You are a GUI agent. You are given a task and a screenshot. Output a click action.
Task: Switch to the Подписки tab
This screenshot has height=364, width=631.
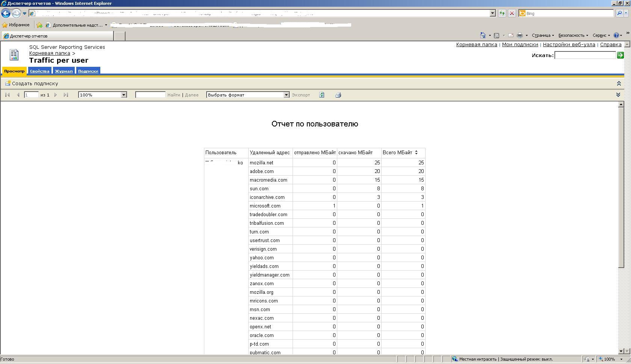tap(88, 71)
